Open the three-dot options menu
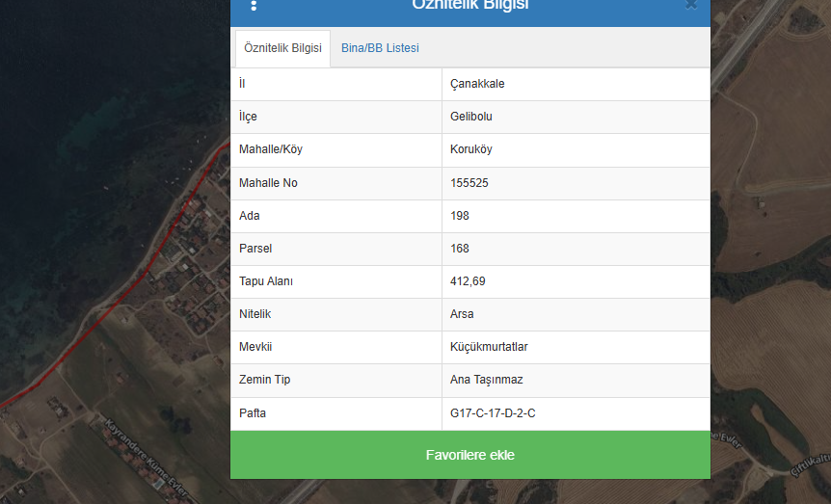Viewport: 831px width, 504px height. 254,6
